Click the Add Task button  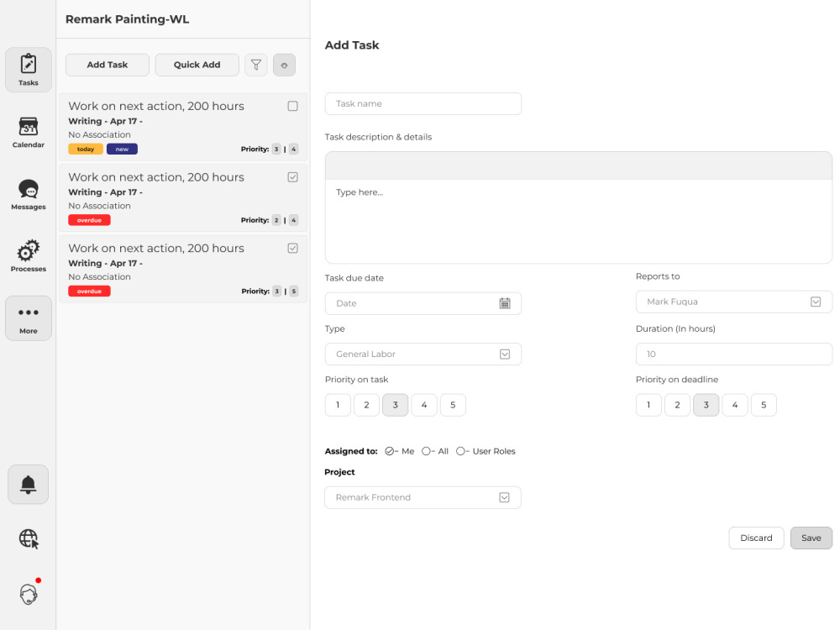[108, 65]
